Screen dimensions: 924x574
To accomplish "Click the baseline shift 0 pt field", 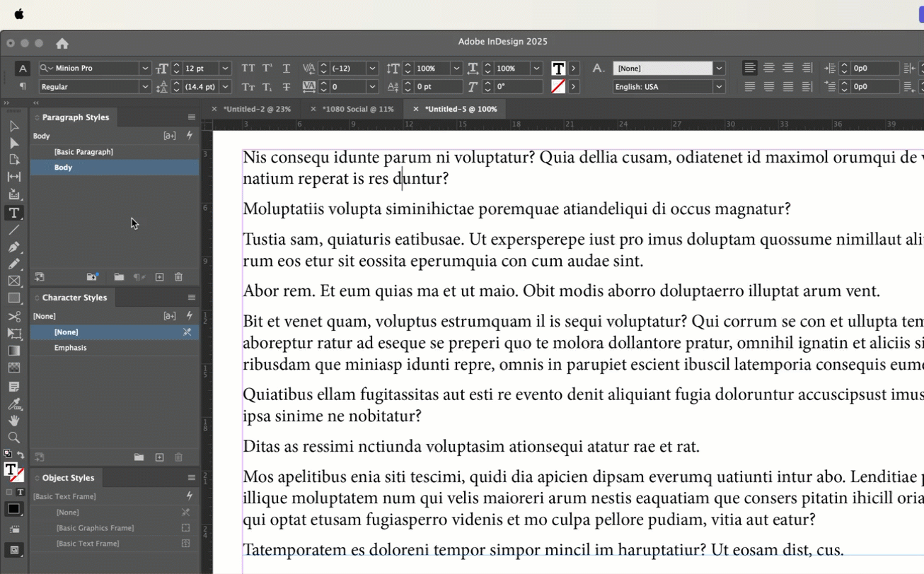I will (x=438, y=87).
